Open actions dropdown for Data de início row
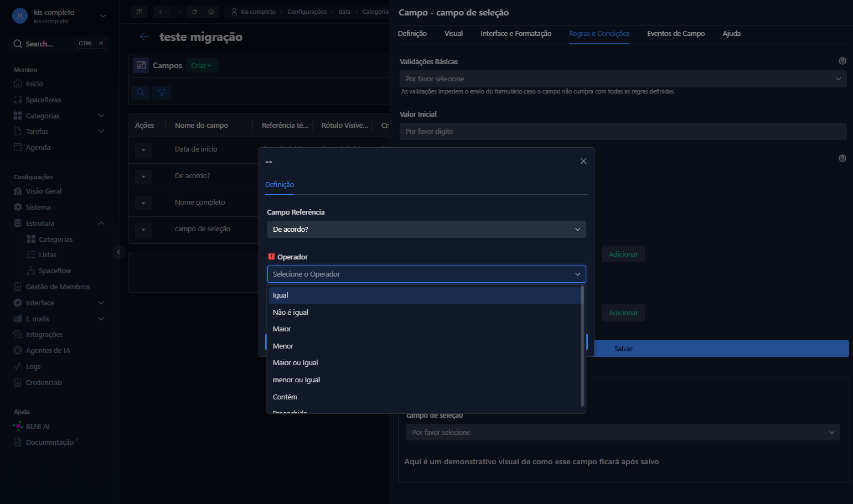Viewport: 853px width, 504px height. click(x=143, y=150)
